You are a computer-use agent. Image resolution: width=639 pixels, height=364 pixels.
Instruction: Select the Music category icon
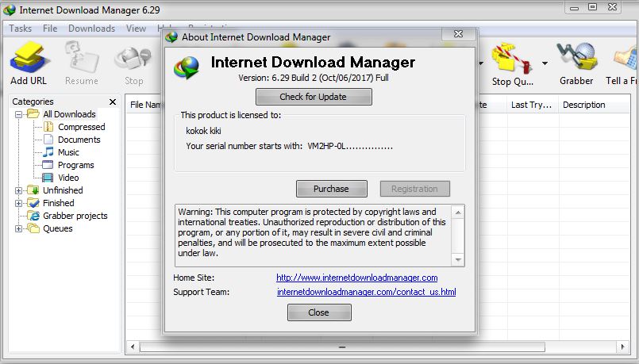(x=48, y=152)
